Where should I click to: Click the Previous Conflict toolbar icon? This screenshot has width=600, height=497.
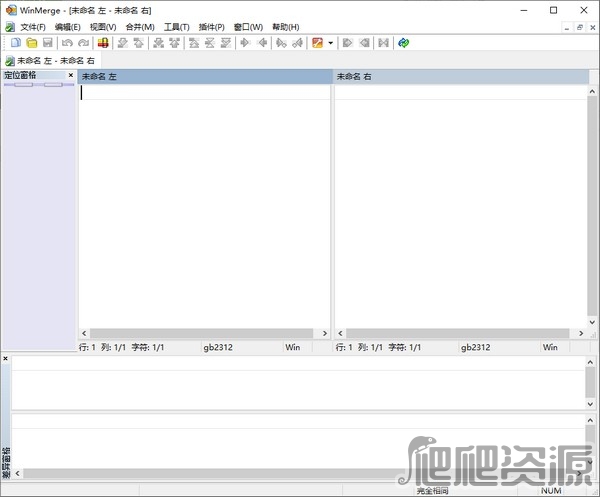point(174,43)
